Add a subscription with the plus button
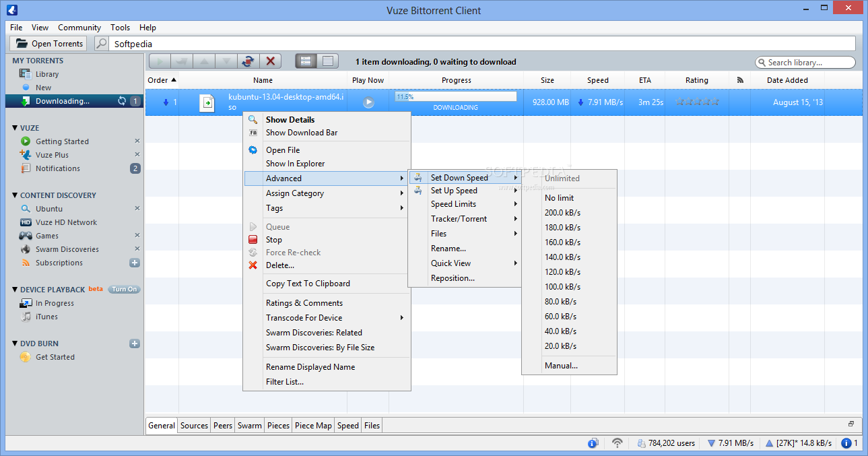This screenshot has width=868, height=456. [135, 263]
